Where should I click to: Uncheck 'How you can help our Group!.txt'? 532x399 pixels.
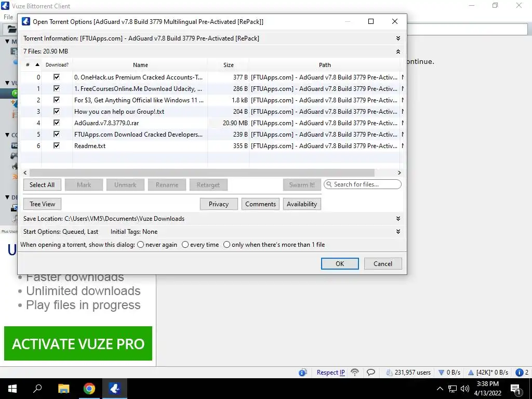point(57,111)
